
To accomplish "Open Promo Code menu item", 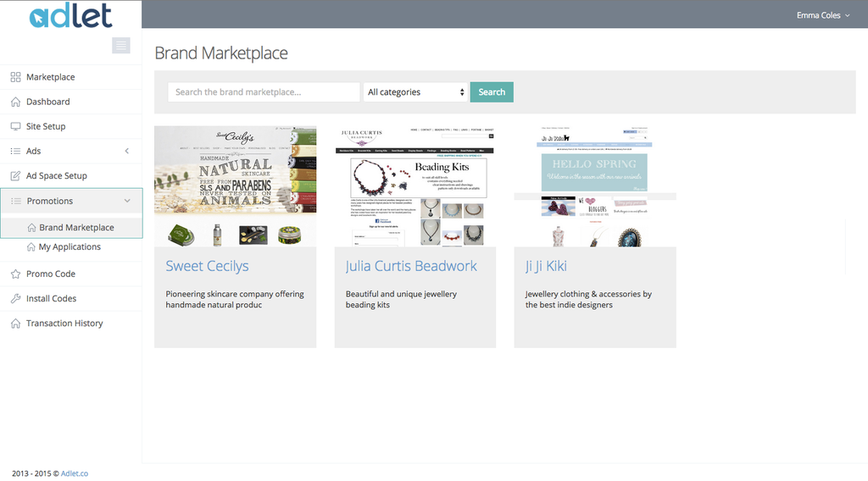I will (x=71, y=274).
